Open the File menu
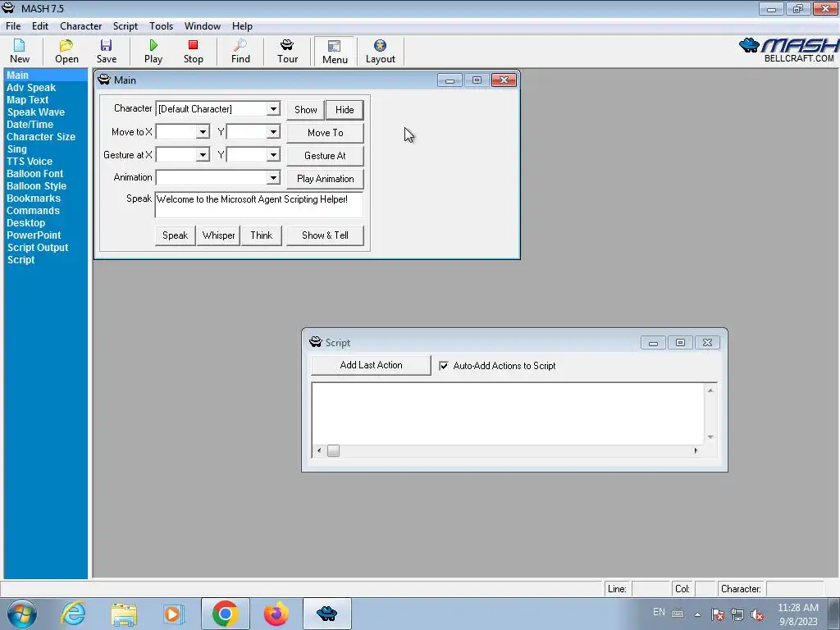Viewport: 840px width, 630px height. click(x=13, y=25)
